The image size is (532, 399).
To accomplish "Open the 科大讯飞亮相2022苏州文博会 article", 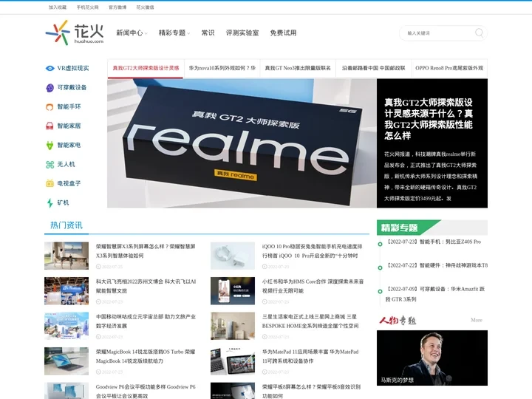I will [x=146, y=286].
